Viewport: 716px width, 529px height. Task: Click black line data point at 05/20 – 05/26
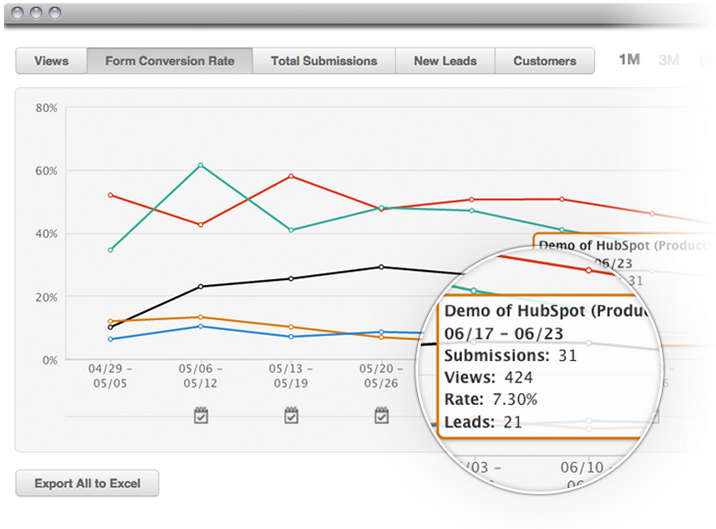tap(382, 267)
